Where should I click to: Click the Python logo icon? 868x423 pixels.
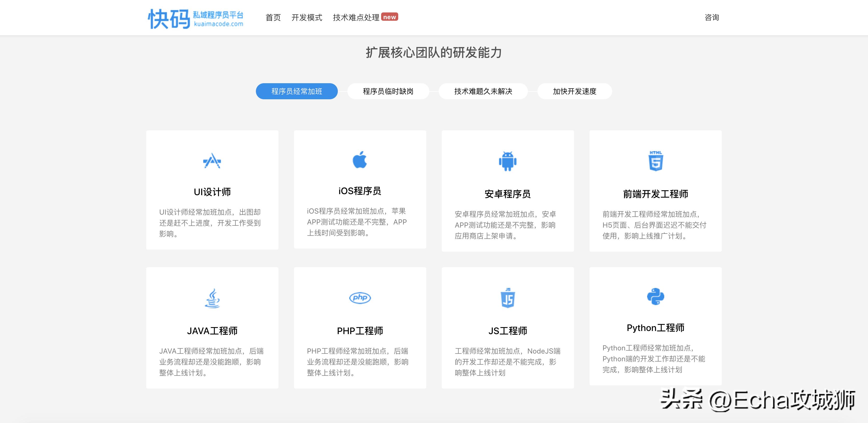click(x=655, y=298)
